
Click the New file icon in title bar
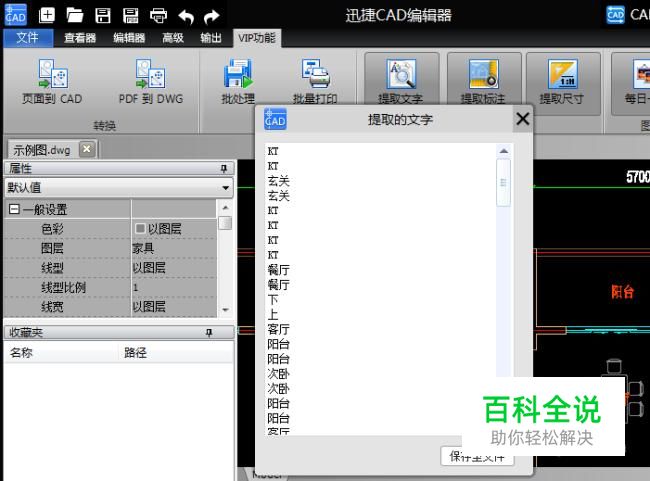point(46,16)
